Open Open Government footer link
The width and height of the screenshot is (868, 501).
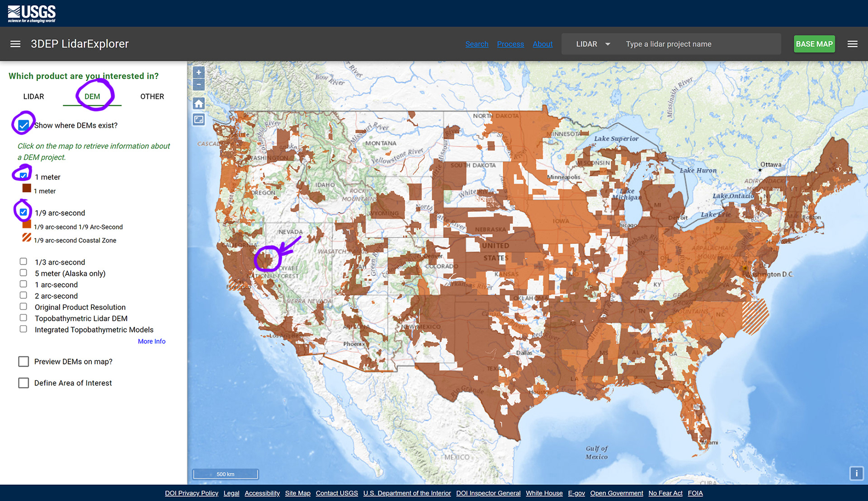point(617,493)
